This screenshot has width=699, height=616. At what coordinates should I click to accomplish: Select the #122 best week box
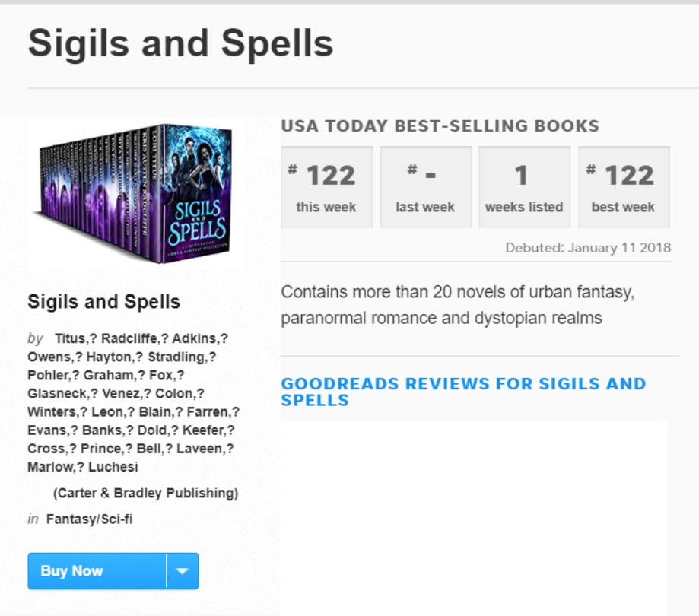pyautogui.click(x=624, y=187)
